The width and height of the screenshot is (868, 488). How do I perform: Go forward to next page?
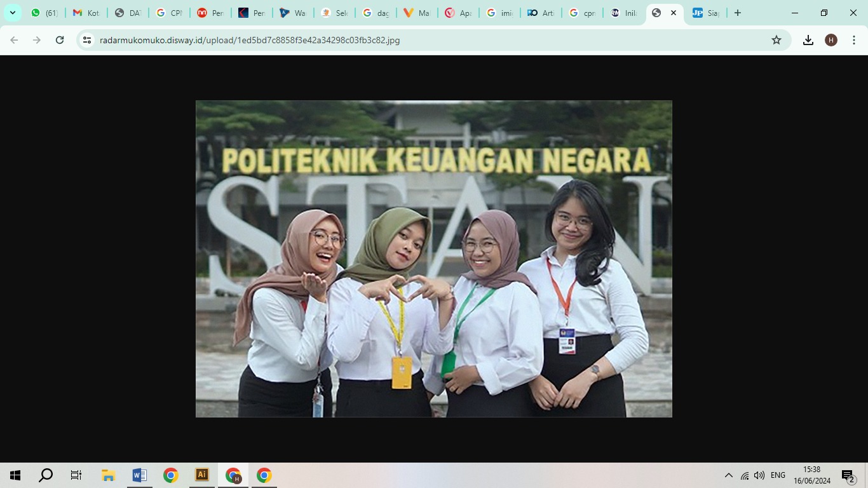tap(37, 40)
